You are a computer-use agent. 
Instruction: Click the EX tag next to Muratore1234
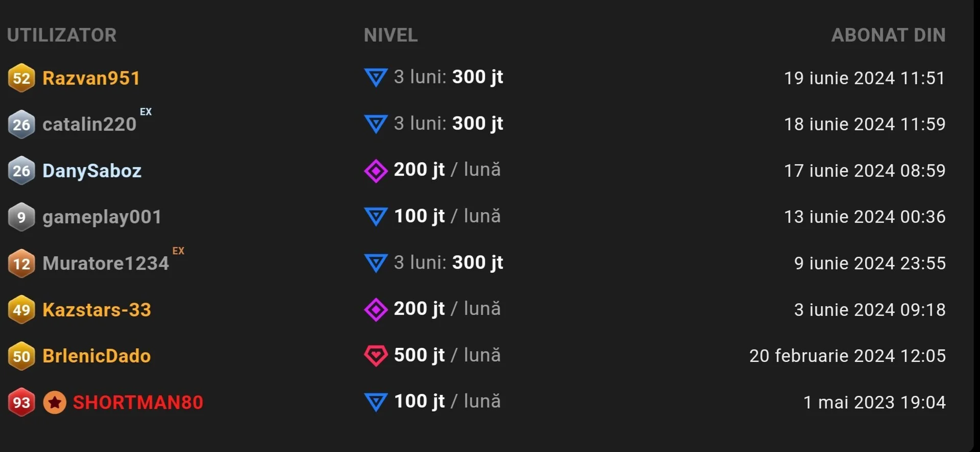pyautogui.click(x=178, y=251)
